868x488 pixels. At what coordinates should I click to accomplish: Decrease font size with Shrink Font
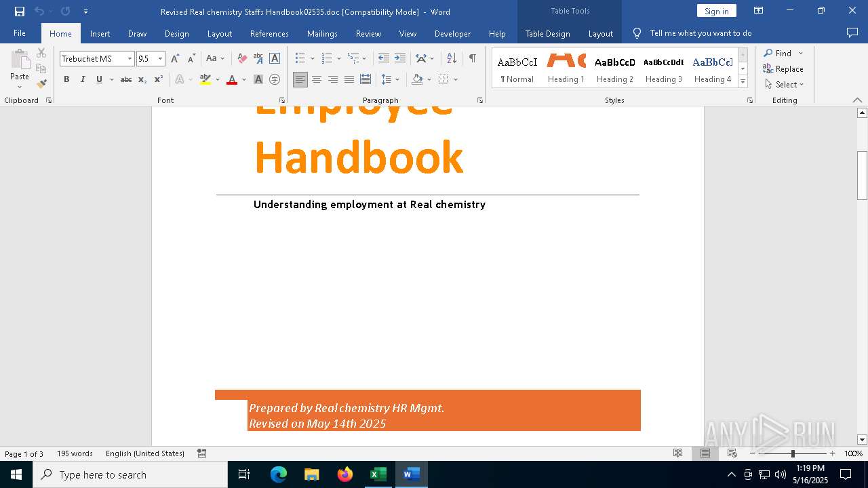click(x=191, y=59)
